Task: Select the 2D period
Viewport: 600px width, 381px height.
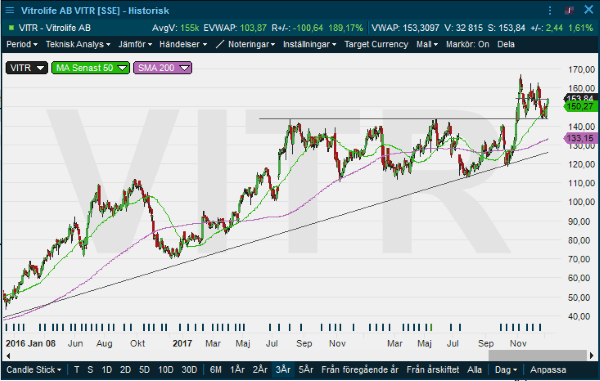Action: tap(126, 370)
